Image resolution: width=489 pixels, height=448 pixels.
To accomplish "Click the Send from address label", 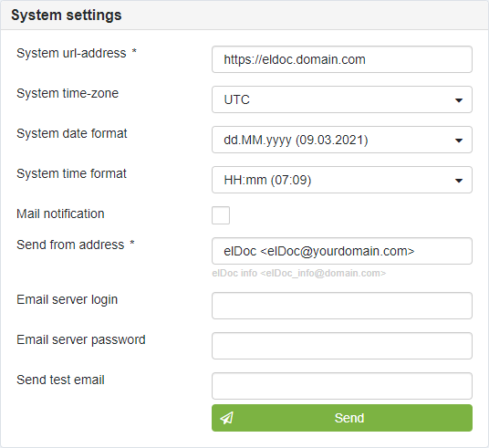I will (70, 245).
